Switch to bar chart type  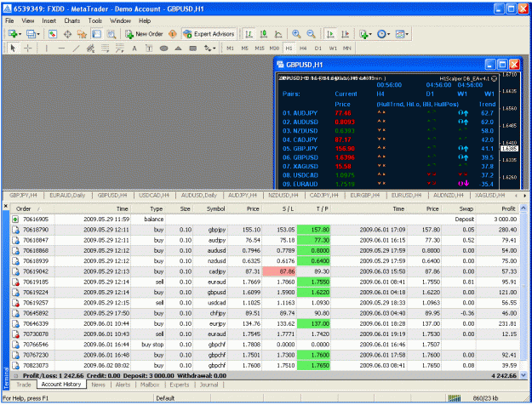click(x=249, y=34)
